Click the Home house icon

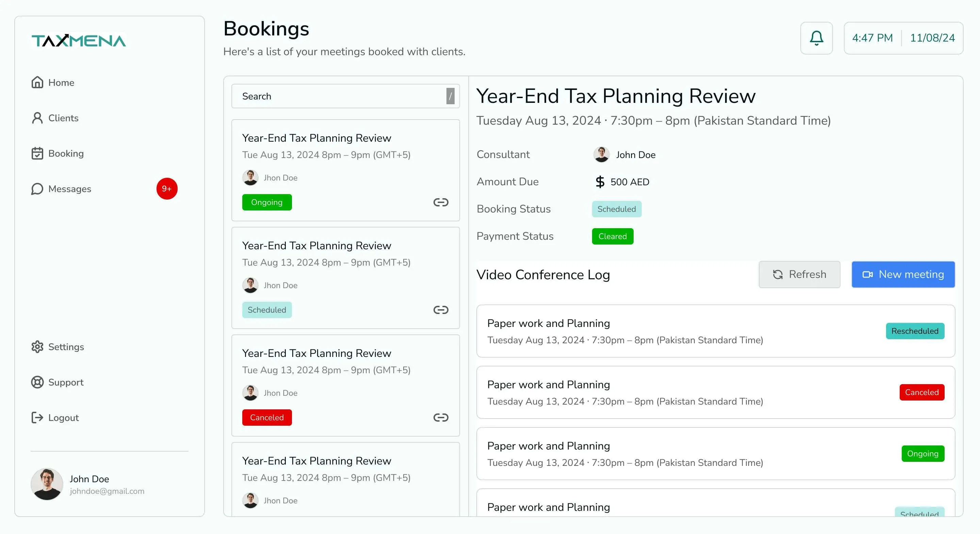tap(37, 82)
